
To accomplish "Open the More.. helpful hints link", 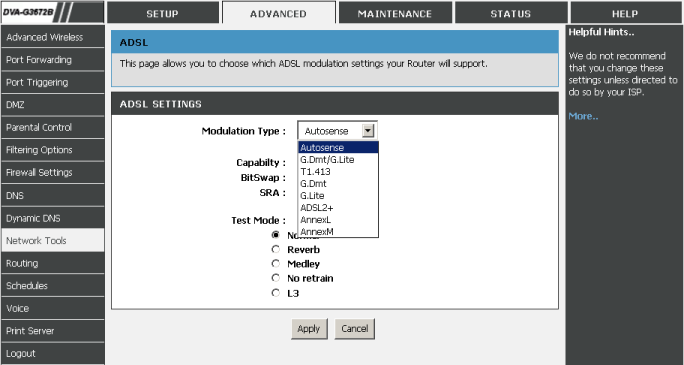I will [583, 116].
